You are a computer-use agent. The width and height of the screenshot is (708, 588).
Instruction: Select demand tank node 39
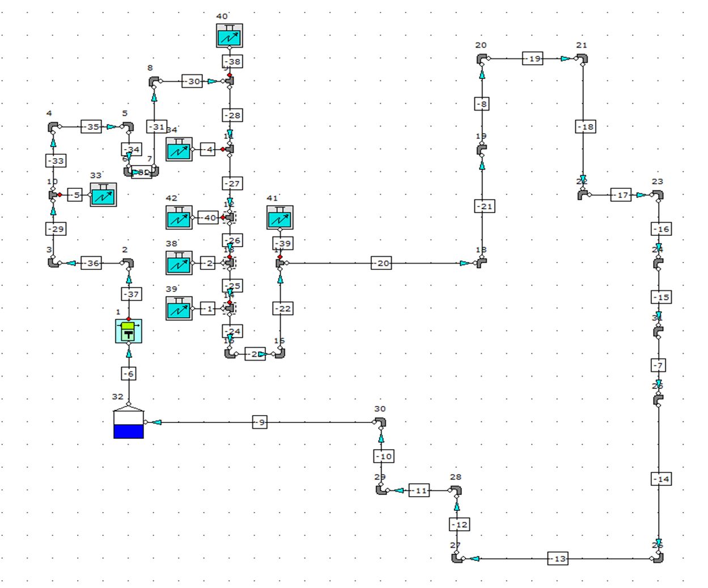[179, 308]
